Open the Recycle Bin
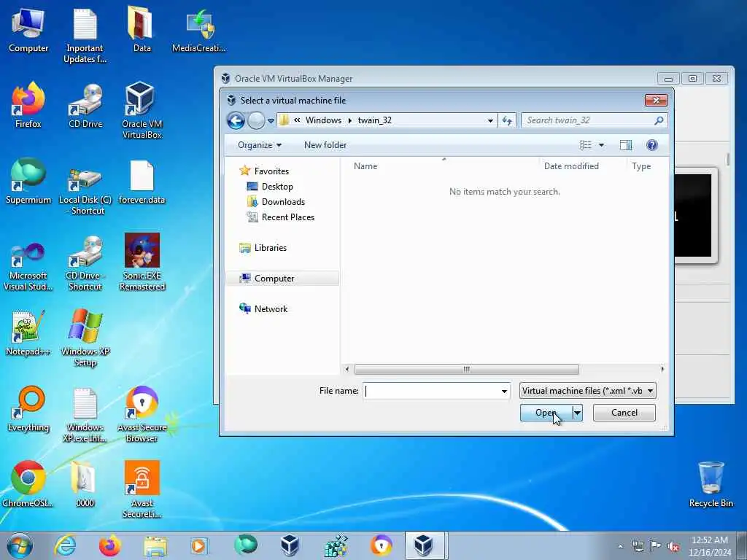The image size is (747, 560). [711, 485]
